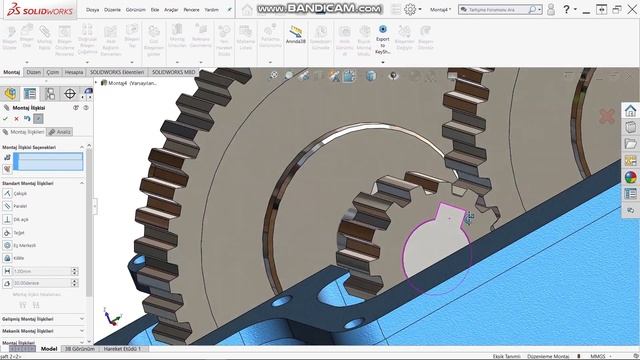Open the Options gear dropdown arrow
This screenshot has width=640, height=360.
point(420,9)
